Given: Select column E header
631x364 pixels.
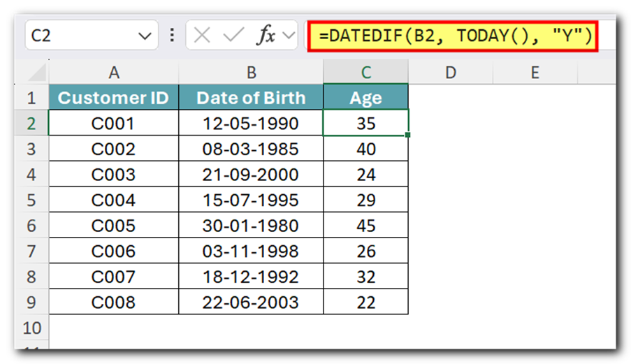Looking at the screenshot, I should [x=535, y=73].
